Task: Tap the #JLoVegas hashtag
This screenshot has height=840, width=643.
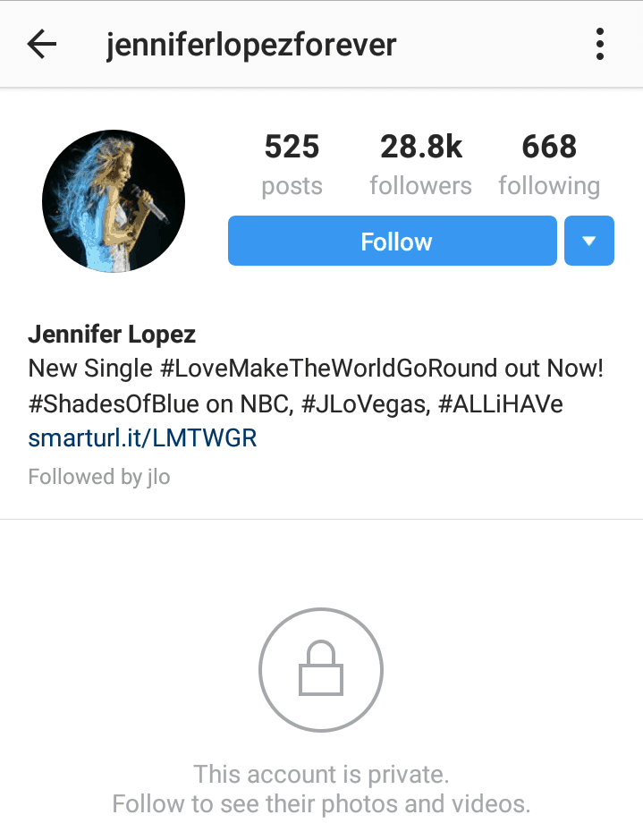Action: [366, 404]
